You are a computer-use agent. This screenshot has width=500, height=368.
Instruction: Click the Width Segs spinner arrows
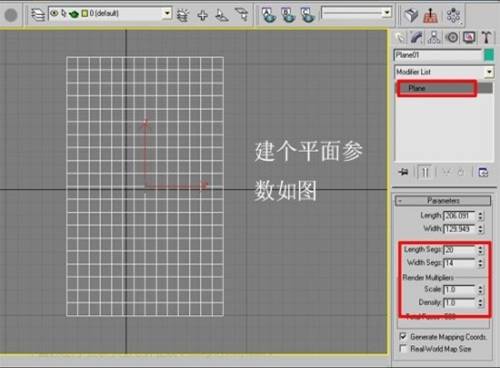480,263
